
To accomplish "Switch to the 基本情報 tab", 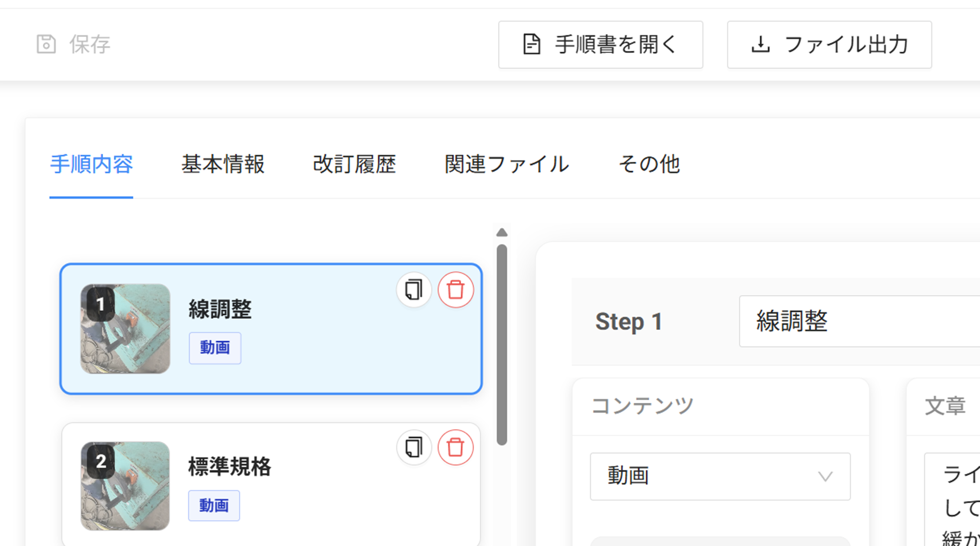I will click(x=223, y=164).
